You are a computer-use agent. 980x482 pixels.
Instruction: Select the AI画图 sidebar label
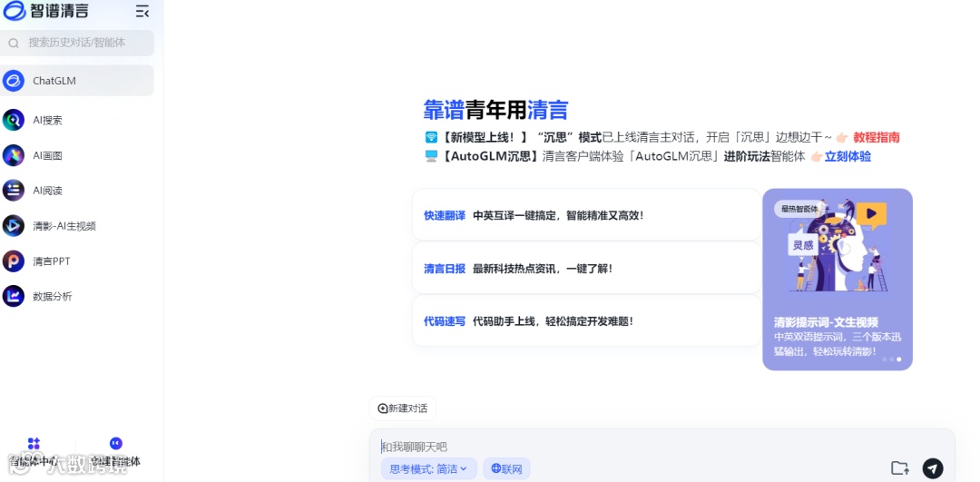(47, 155)
